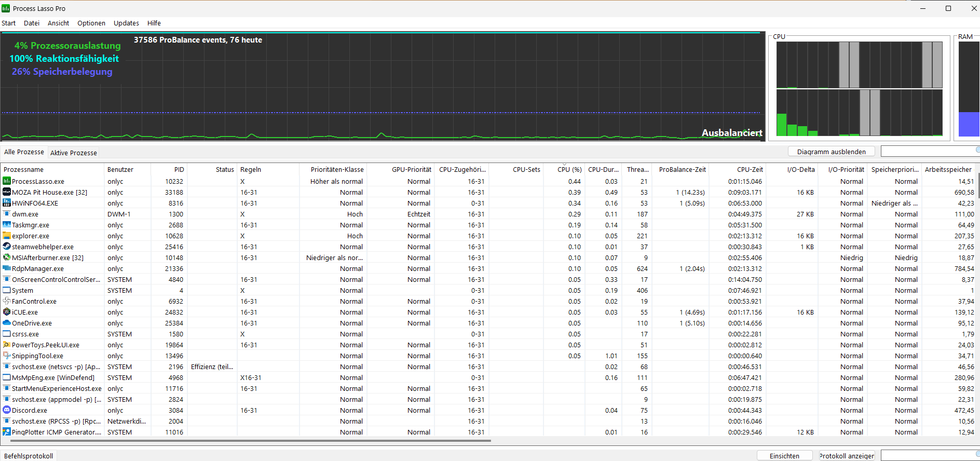Click the PowerToys.Peek.UI.exe icon

coord(7,345)
